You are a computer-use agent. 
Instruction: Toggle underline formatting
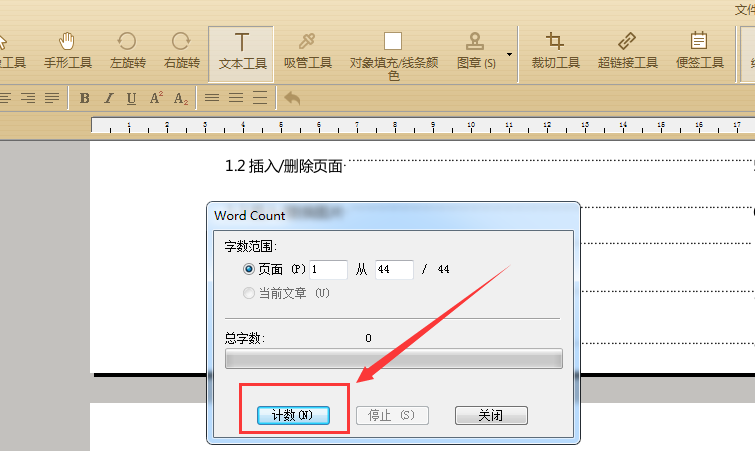(131, 98)
